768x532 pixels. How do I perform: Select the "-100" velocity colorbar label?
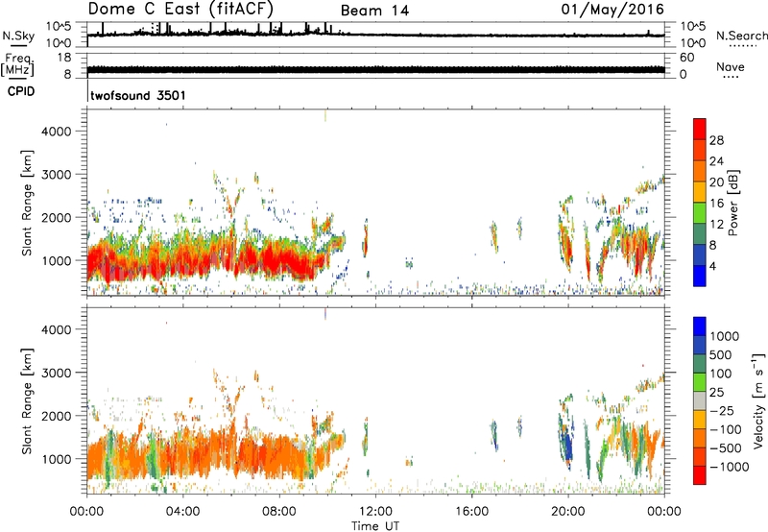(726, 429)
